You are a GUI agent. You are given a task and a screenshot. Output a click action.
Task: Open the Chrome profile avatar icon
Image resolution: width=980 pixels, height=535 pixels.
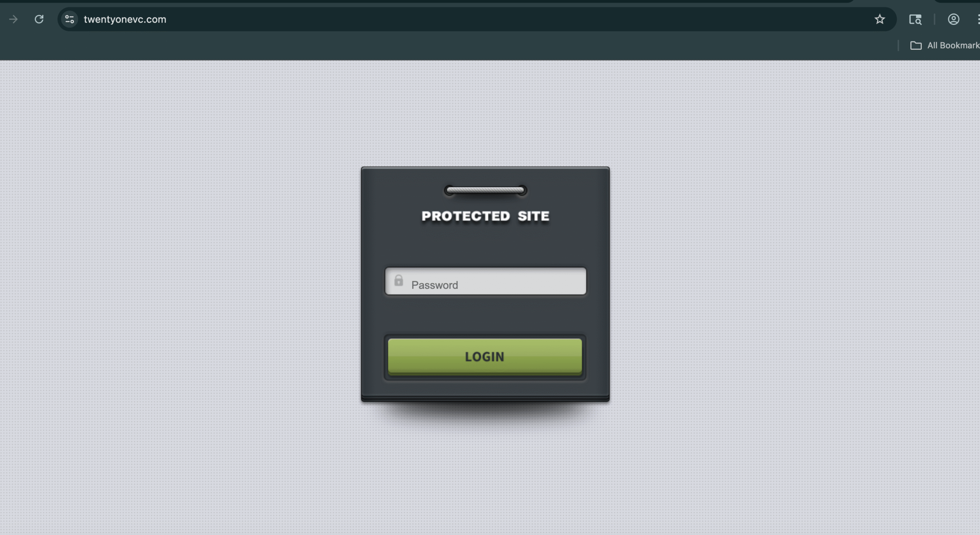click(x=954, y=19)
